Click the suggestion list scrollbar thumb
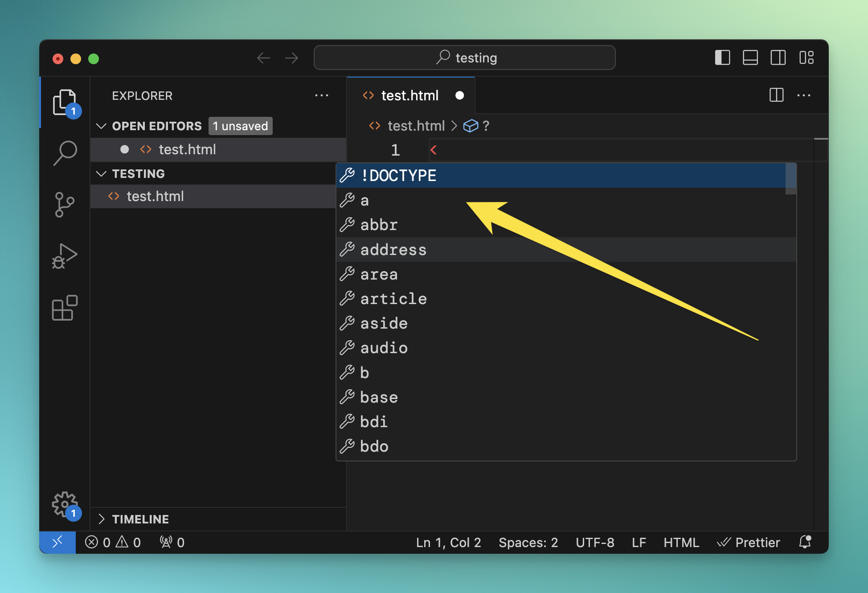This screenshot has height=593, width=868. [x=791, y=178]
